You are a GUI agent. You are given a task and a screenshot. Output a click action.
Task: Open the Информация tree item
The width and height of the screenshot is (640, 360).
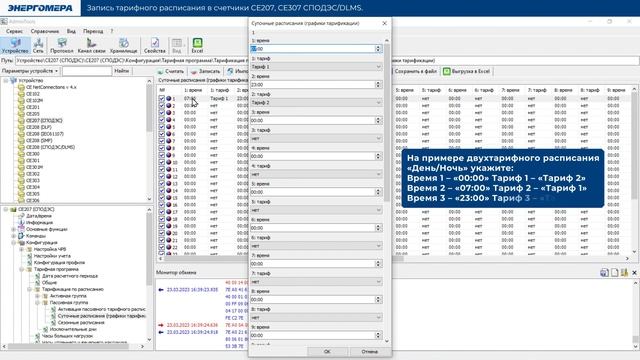pos(39,222)
